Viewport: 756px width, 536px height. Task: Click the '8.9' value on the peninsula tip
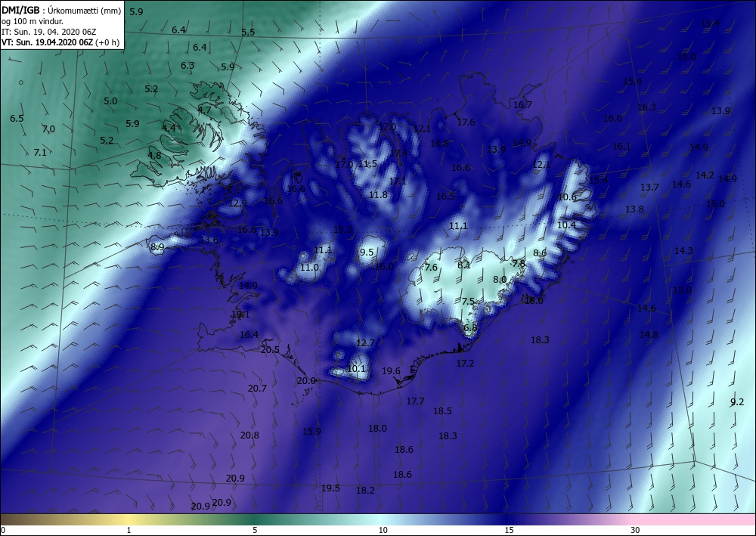[157, 247]
